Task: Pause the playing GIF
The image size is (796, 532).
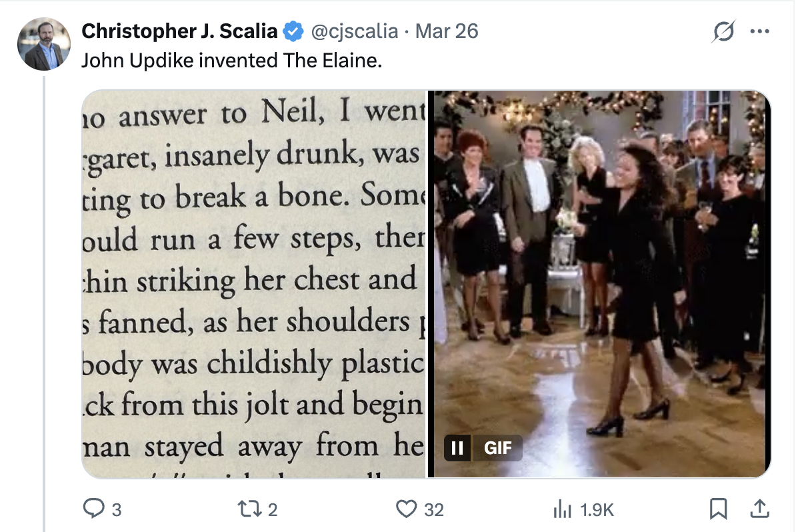Action: pos(457,448)
